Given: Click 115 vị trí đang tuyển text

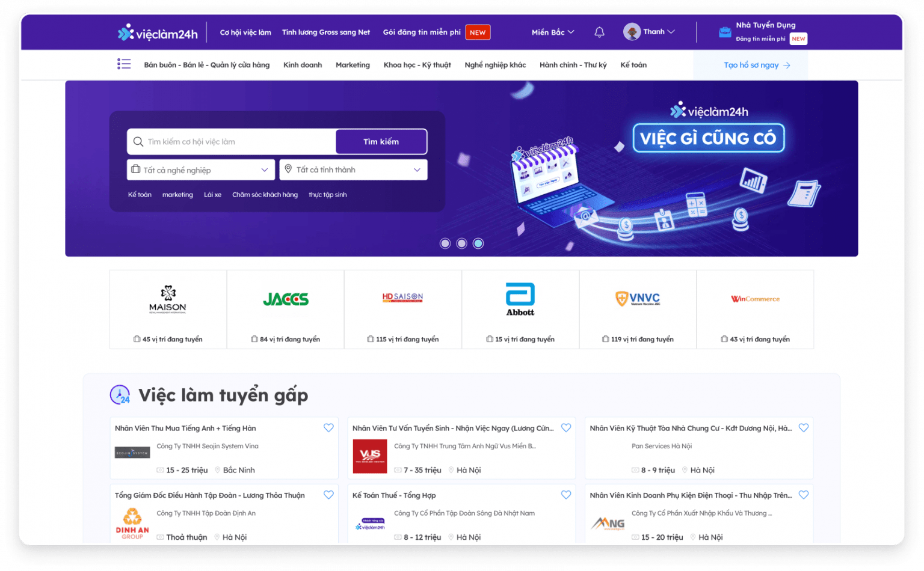Looking at the screenshot, I should click(x=407, y=340).
